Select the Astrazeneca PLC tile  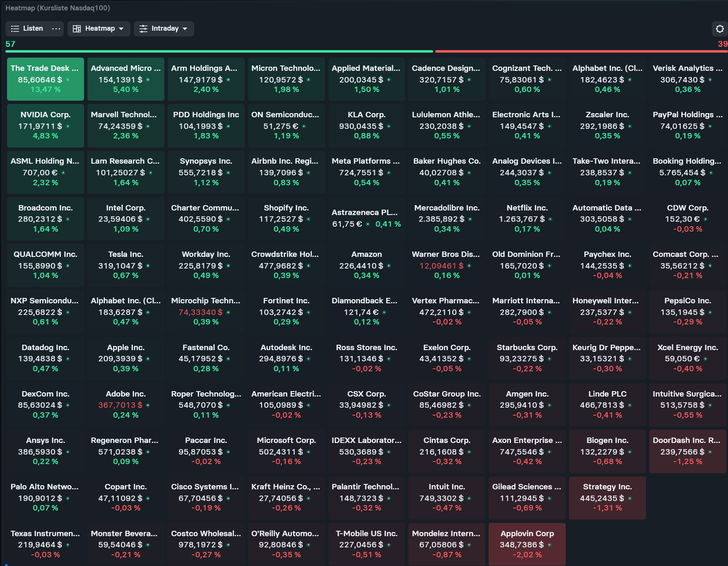click(x=367, y=218)
